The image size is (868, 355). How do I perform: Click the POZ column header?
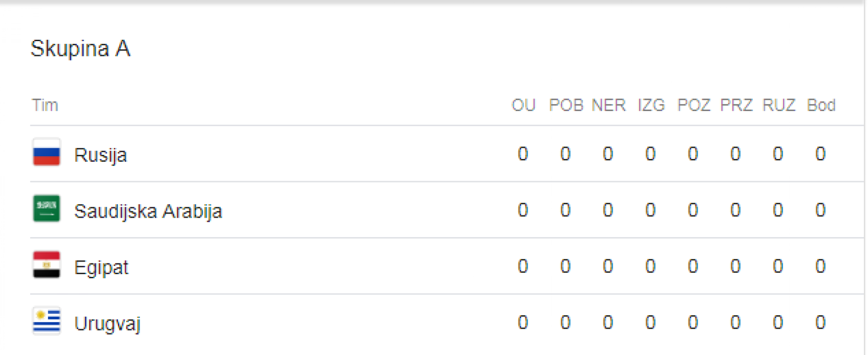(693, 105)
